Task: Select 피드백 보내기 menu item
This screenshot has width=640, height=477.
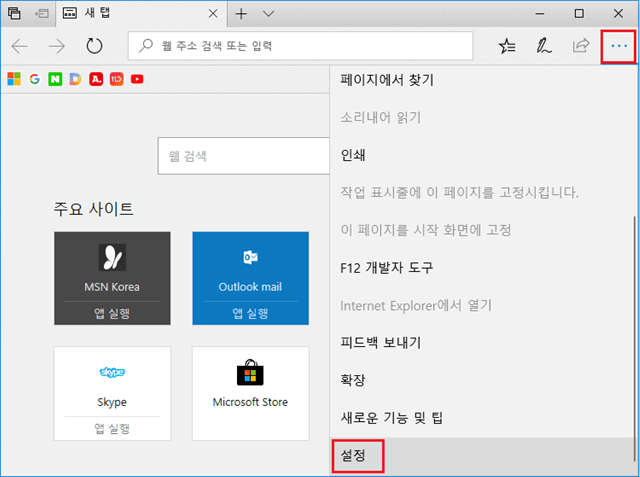Action: (481, 343)
